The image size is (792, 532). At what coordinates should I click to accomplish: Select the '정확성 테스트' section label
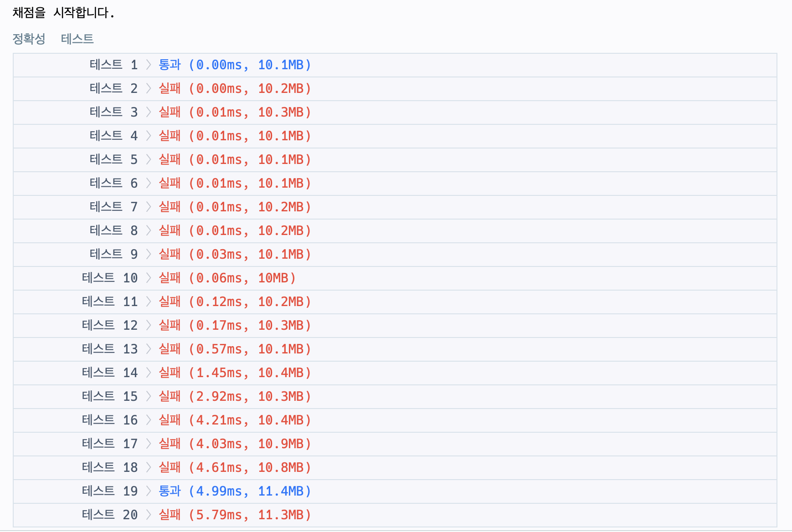(x=53, y=39)
